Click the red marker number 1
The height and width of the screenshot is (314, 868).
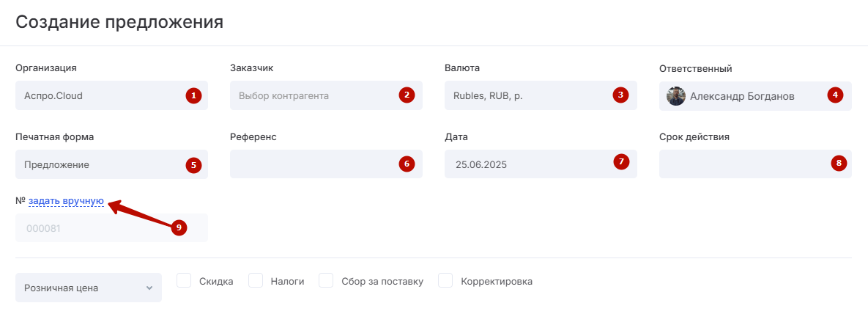click(x=193, y=95)
